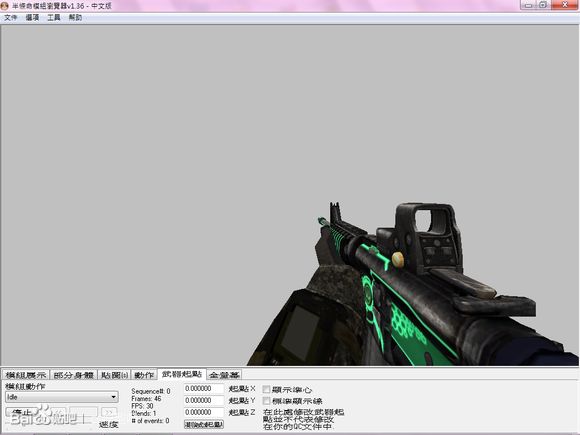This screenshot has height=435, width=580.
Task: Click the >> next frame button
Action: pos(109,412)
